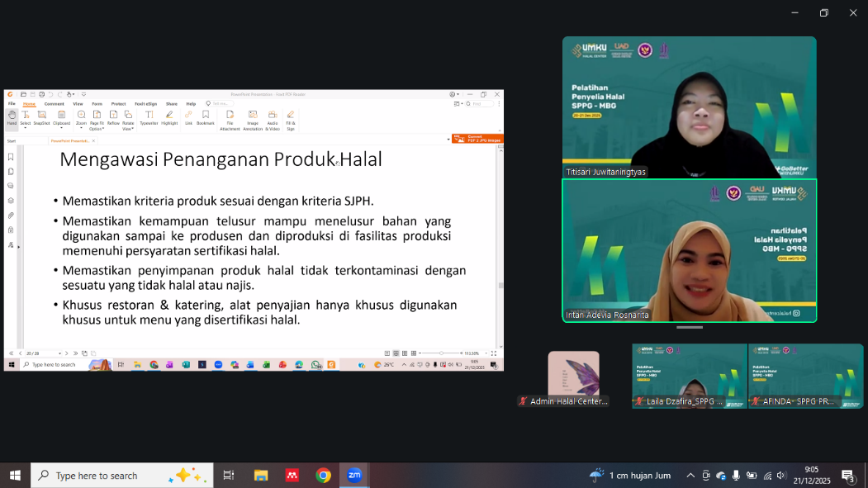Click the Fill & Sign icon
The height and width of the screenshot is (488, 868).
click(x=291, y=119)
